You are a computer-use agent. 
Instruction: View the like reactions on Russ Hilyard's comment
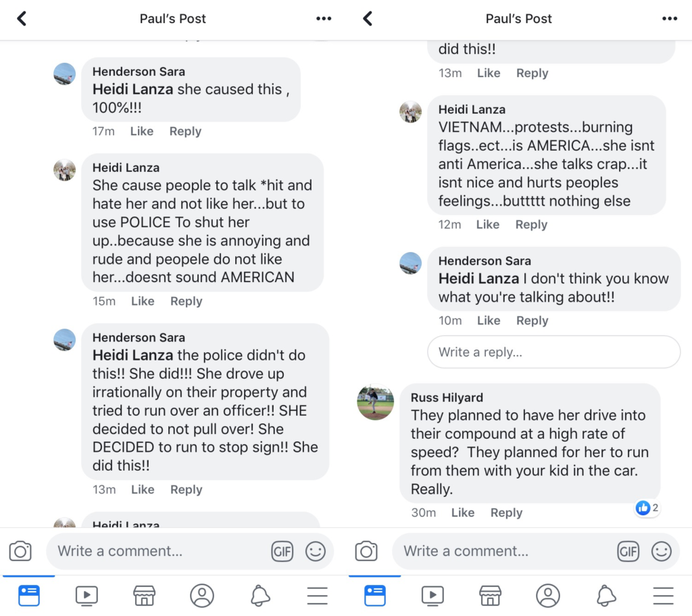click(647, 508)
